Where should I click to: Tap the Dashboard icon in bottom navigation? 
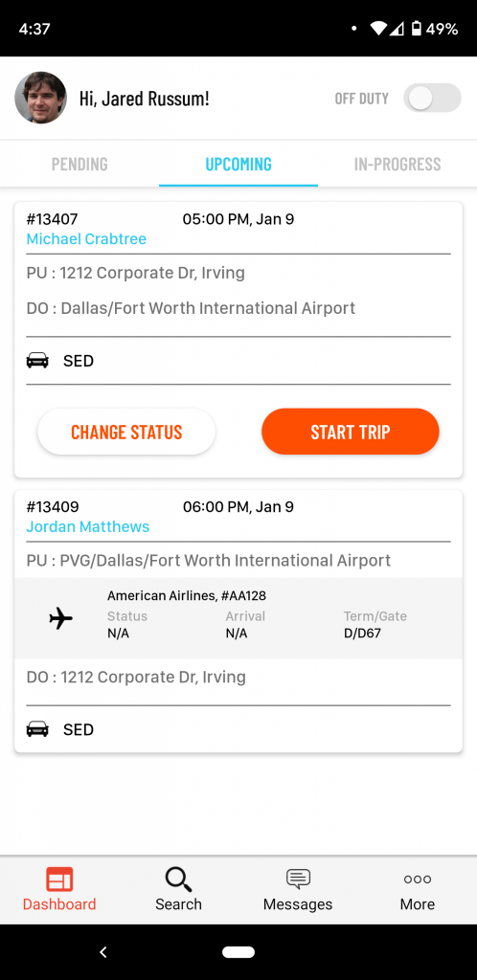click(x=59, y=880)
